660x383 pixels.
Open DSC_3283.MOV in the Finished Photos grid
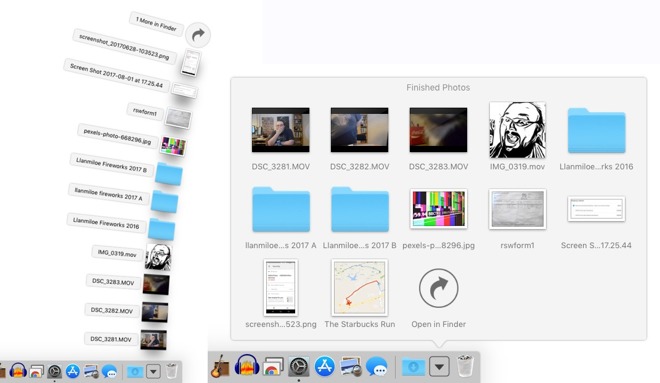438,130
